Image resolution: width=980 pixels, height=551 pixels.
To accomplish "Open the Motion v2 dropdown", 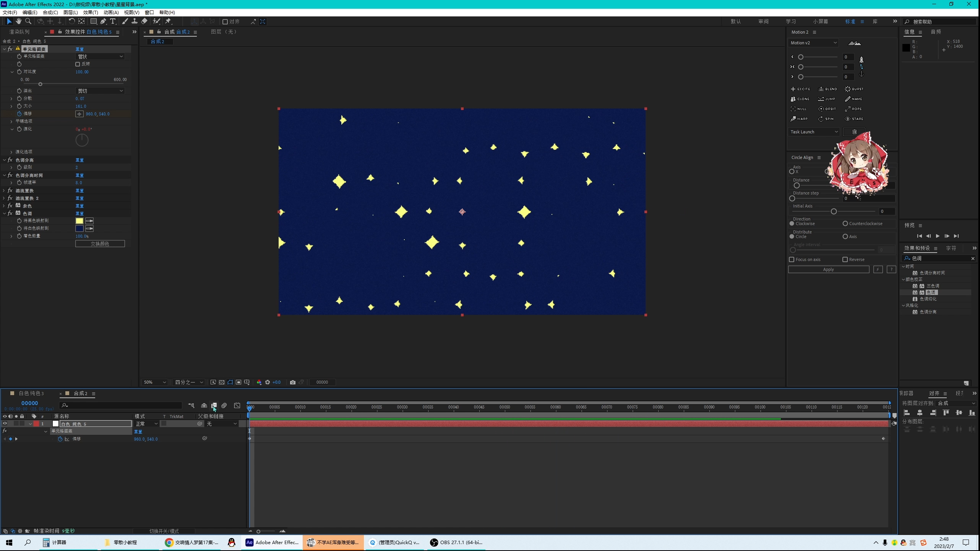I will 813,43.
